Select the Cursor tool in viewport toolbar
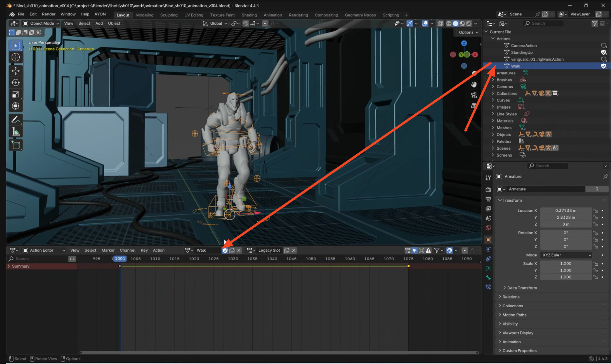Image resolution: width=611 pixels, height=364 pixels. 16,57
